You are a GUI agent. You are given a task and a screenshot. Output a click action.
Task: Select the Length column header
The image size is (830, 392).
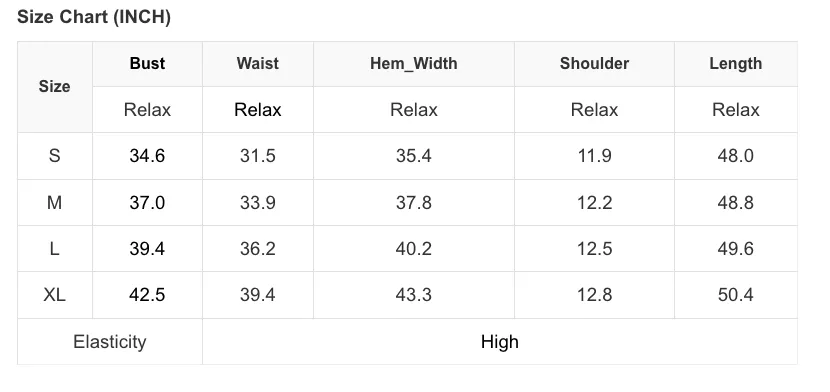(735, 63)
